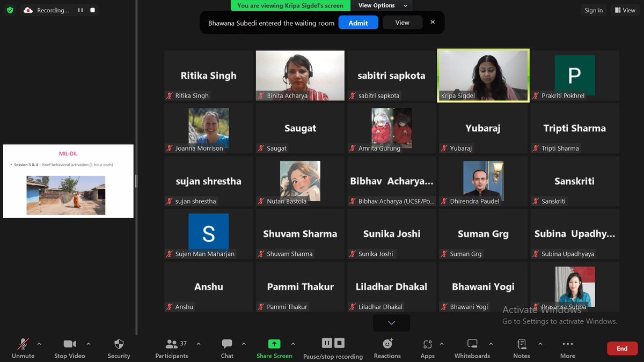The height and width of the screenshot is (362, 644).
Task: Click the cloud Recording indicator icon
Action: [28, 10]
